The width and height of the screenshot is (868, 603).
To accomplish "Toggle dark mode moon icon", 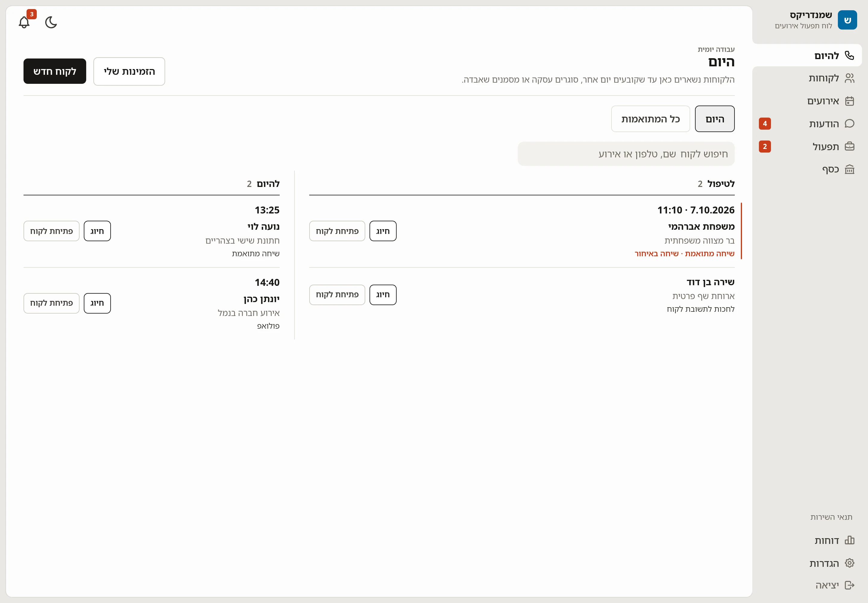I will (x=51, y=22).
